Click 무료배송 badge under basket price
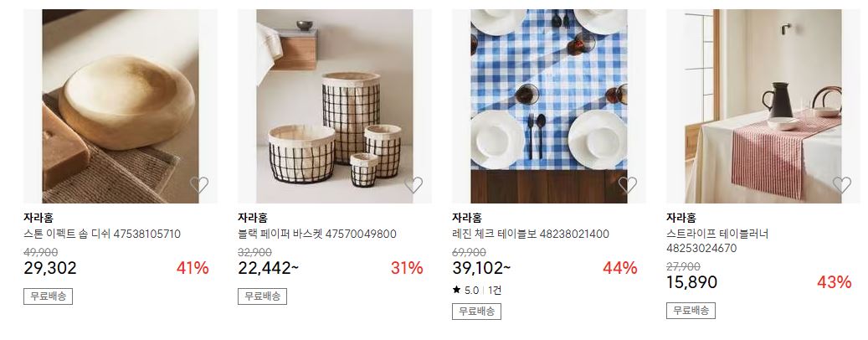 (262, 296)
